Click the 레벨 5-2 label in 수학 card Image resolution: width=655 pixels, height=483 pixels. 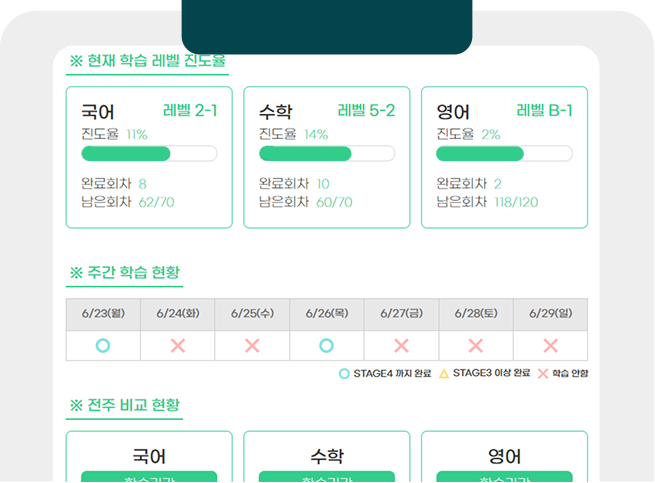[366, 111]
